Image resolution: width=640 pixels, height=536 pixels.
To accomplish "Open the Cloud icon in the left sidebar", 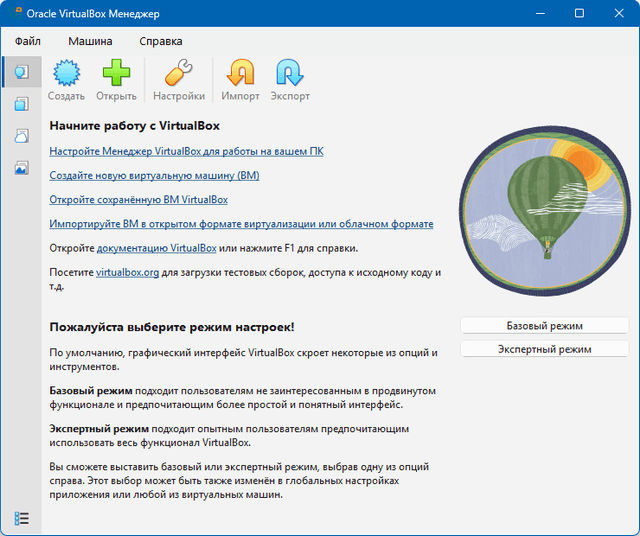I will pos(21,136).
